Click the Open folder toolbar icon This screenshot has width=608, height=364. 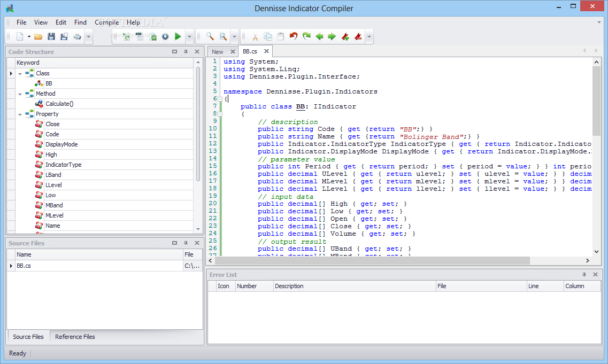pos(38,37)
